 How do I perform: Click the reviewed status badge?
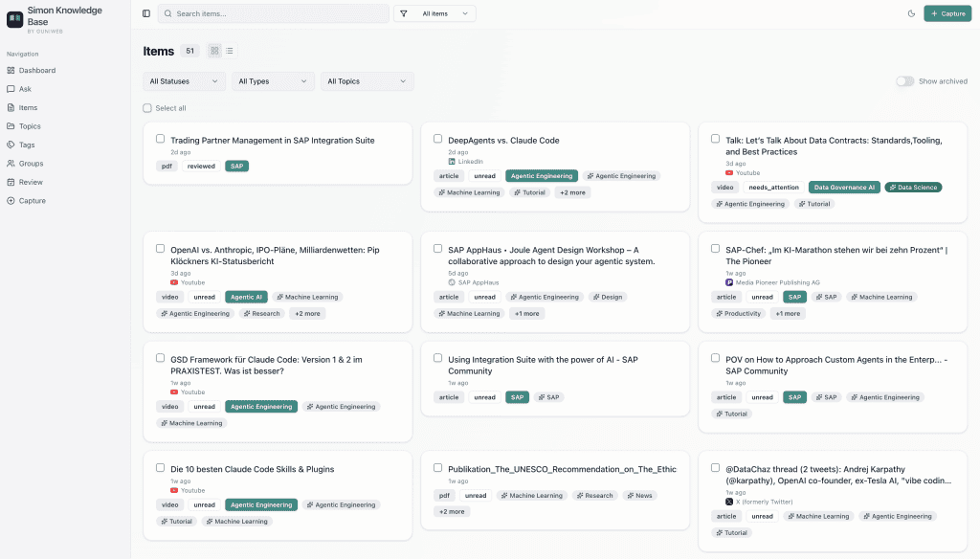pos(201,167)
